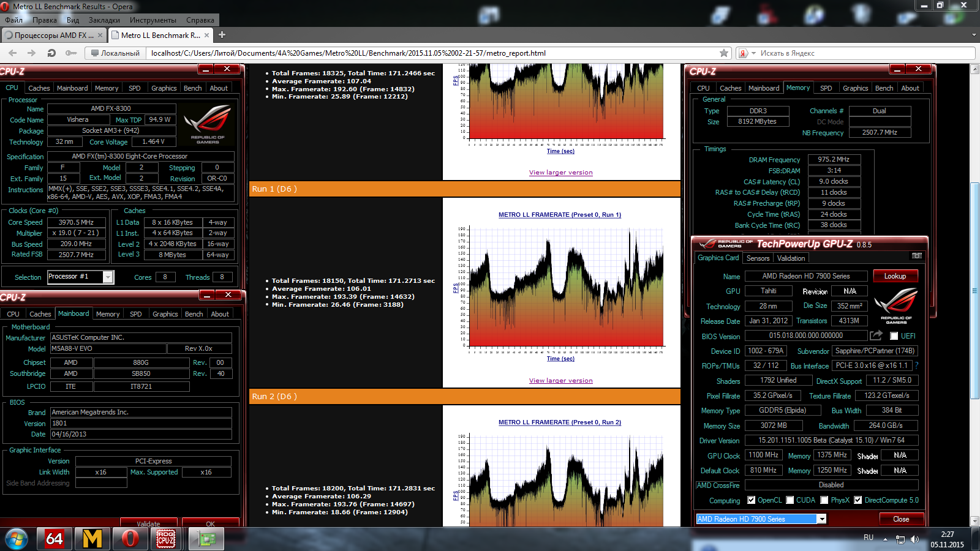Open the Справка menu

point(200,20)
